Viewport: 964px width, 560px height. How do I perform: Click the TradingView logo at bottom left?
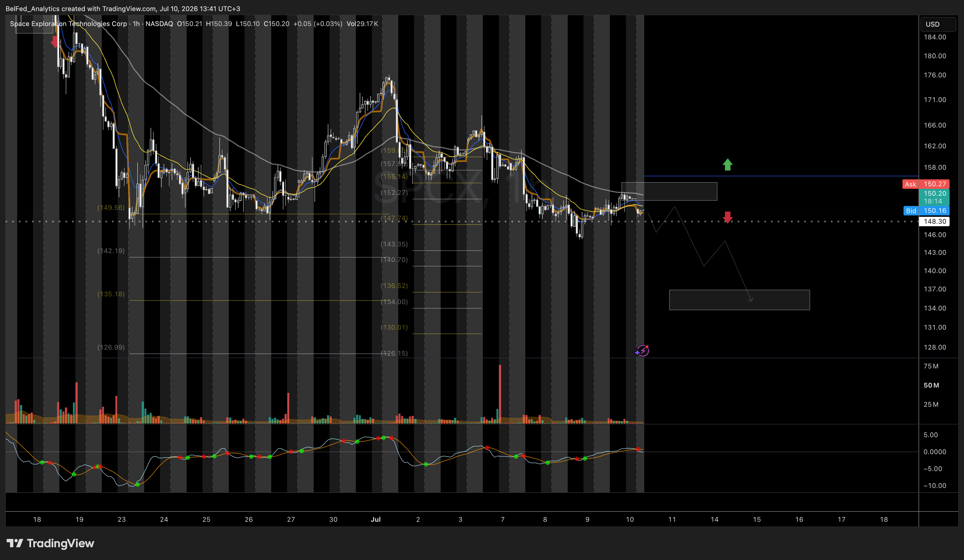(50, 543)
